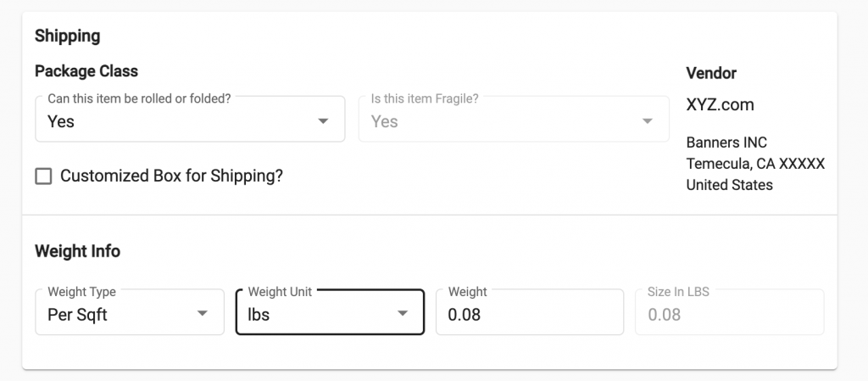Click the rolled or folded dropdown arrow

click(x=323, y=121)
